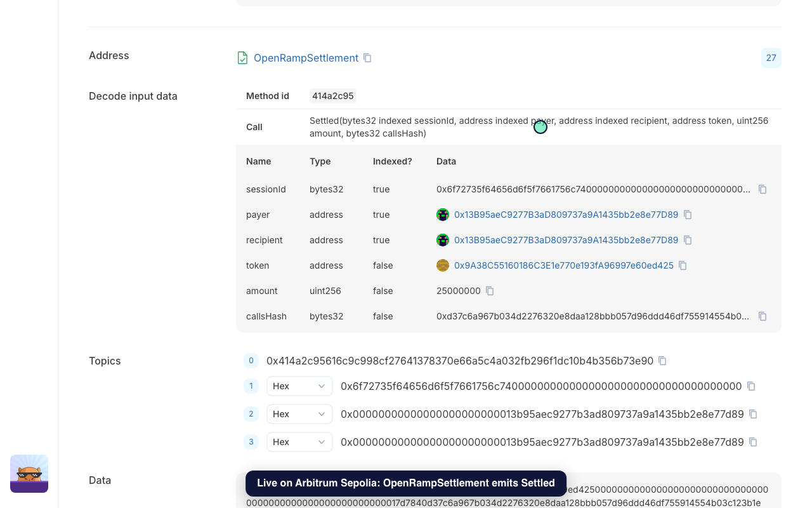Screen dimensions: 812x508
Task: Copy the sessionId data value
Action: pos(763,189)
